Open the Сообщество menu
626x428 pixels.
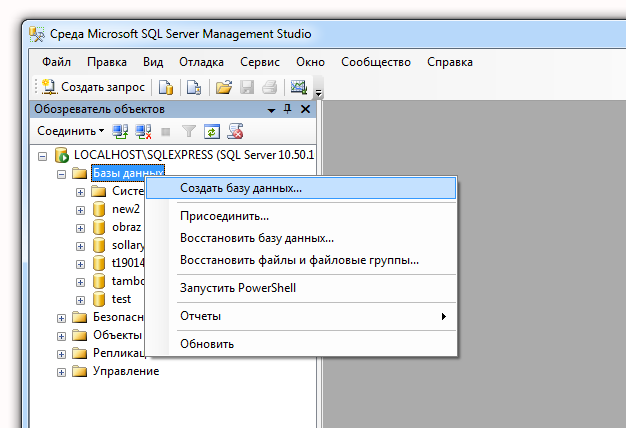point(376,62)
